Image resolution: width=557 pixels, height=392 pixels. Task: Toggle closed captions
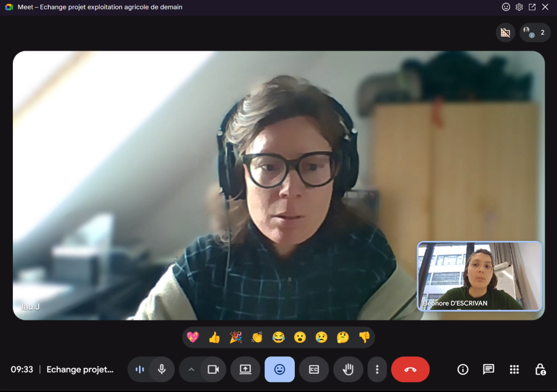pyautogui.click(x=314, y=370)
